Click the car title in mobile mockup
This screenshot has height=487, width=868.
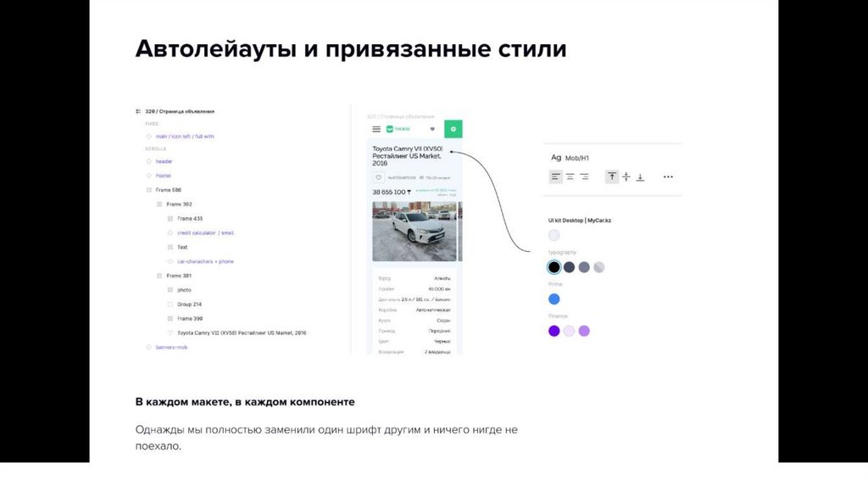click(x=408, y=156)
